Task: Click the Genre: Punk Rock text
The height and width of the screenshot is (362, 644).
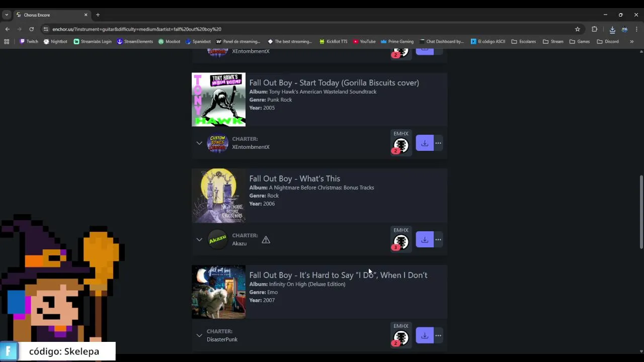Action: tap(271, 100)
